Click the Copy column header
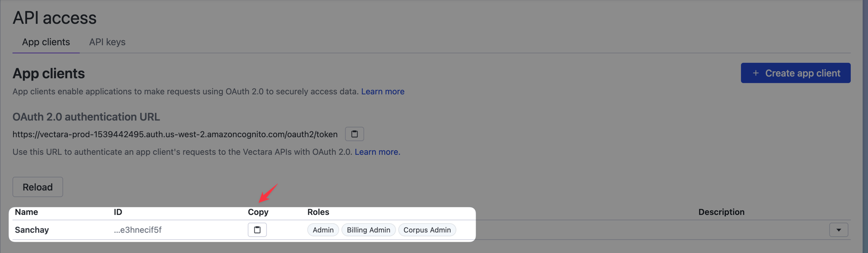Viewport: 868px width, 253px height. point(258,212)
